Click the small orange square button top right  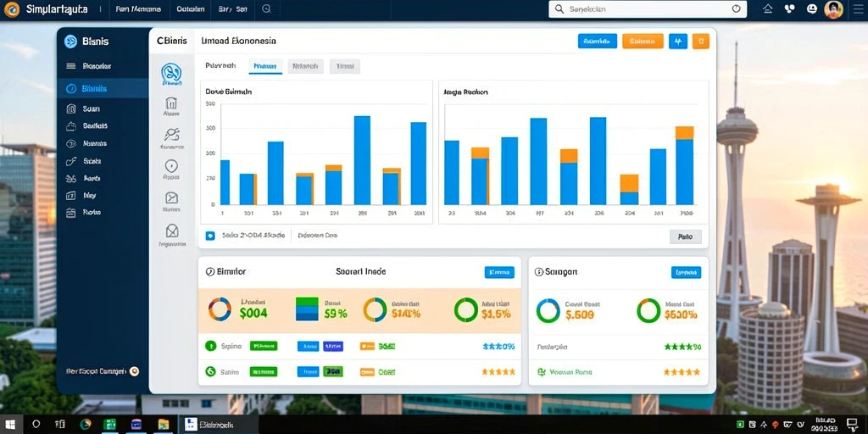coord(700,41)
